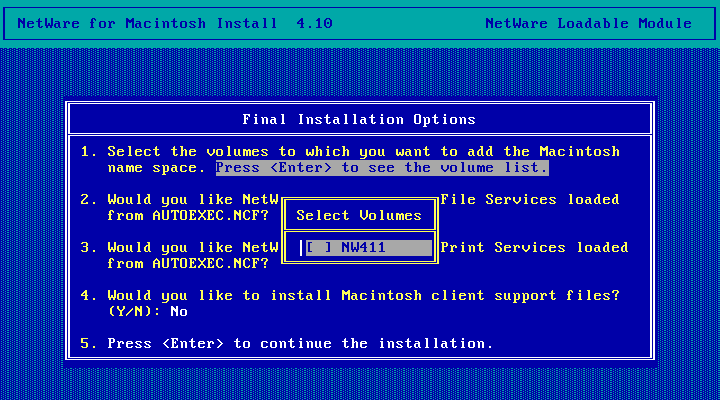Image resolution: width=720 pixels, height=400 pixels.
Task: Change the "No" value for Macintosh client support
Action: [x=179, y=312]
